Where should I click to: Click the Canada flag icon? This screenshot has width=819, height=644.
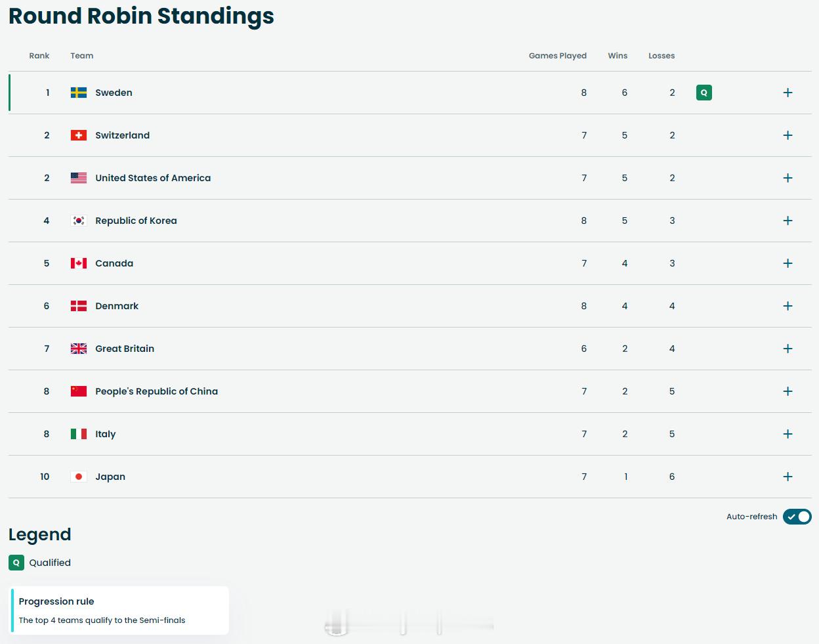tap(79, 263)
